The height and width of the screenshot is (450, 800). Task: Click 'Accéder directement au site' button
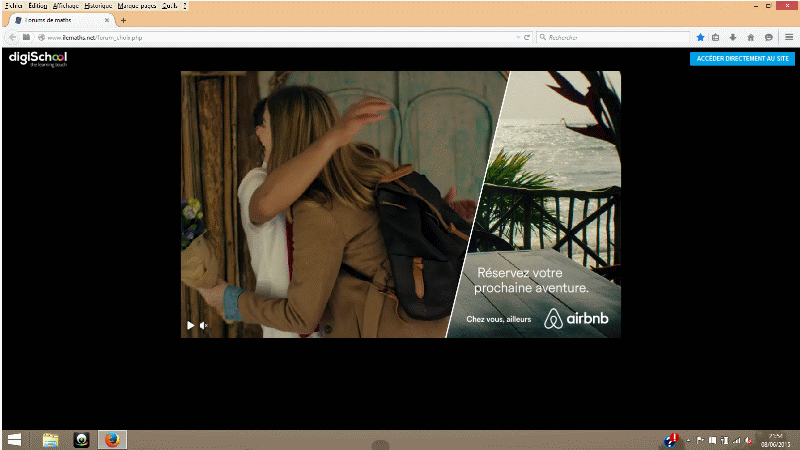pyautogui.click(x=742, y=59)
